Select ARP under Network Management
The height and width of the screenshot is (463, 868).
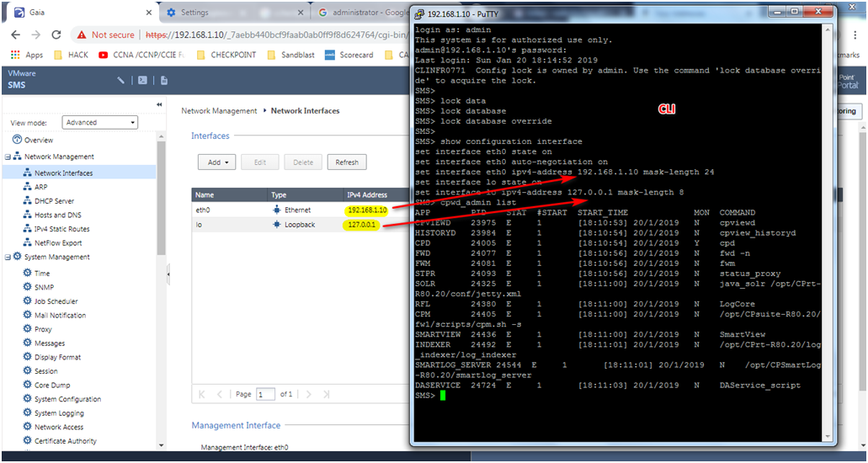41,187
